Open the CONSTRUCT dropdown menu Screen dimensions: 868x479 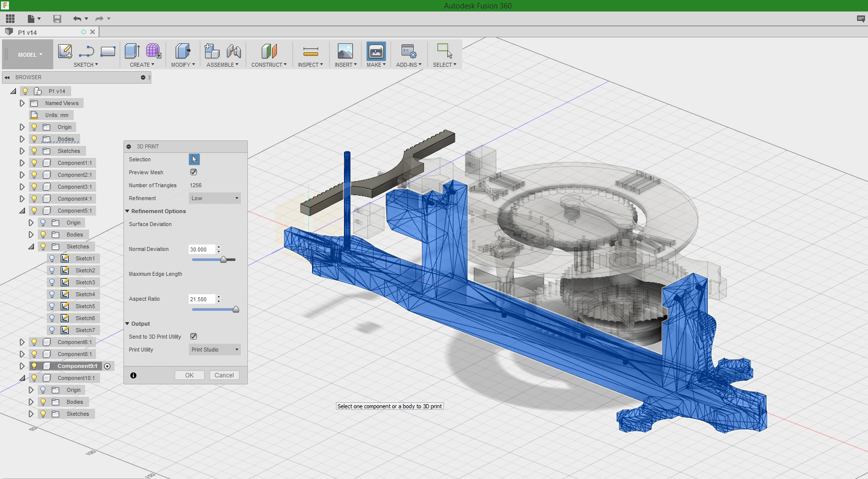tap(269, 65)
